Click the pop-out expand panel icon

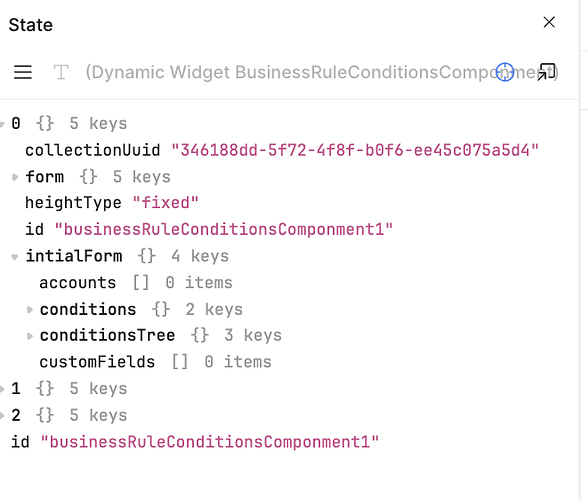point(546,72)
